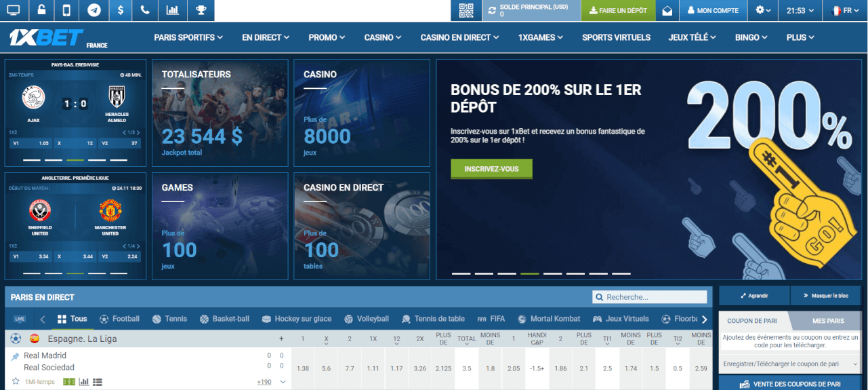The height and width of the screenshot is (390, 868).
Task: Open the match list view icon
Action: [x=98, y=382]
